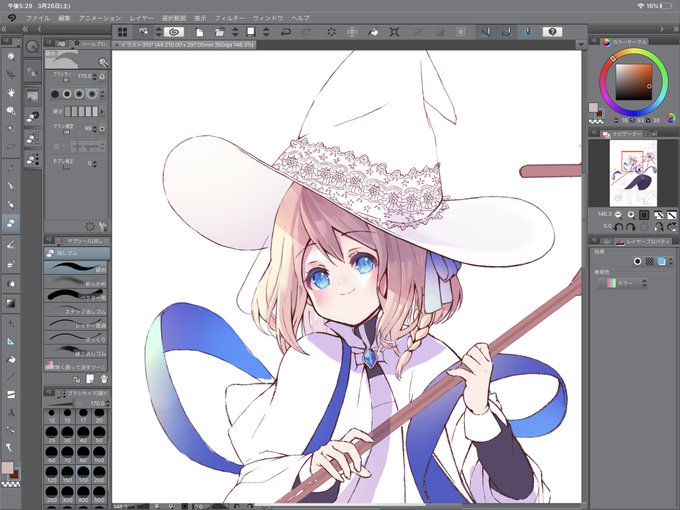Select the fourth anti-aliasing level circle
The height and width of the screenshot is (510, 680).
point(92,94)
